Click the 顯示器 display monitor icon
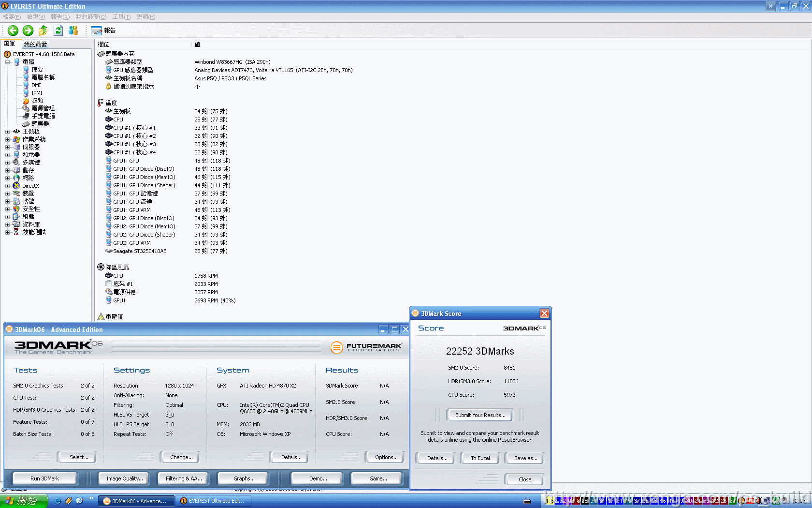This screenshot has width=812, height=508. (16, 155)
